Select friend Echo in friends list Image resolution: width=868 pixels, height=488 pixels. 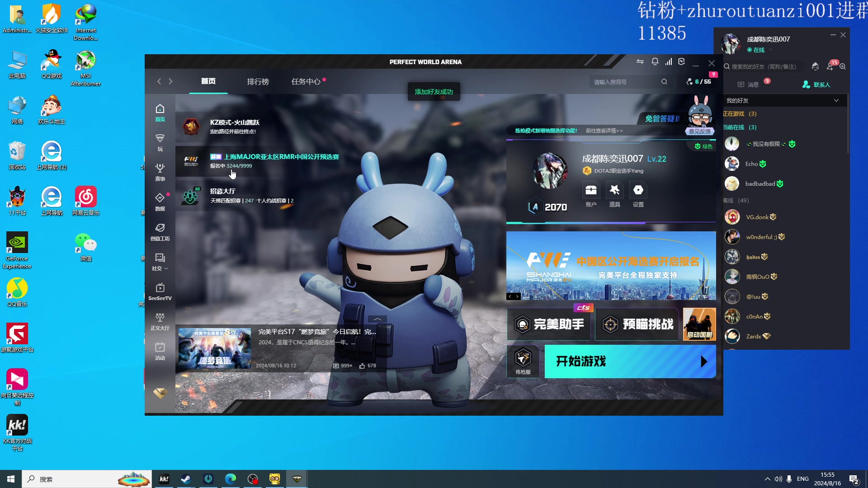784,164
